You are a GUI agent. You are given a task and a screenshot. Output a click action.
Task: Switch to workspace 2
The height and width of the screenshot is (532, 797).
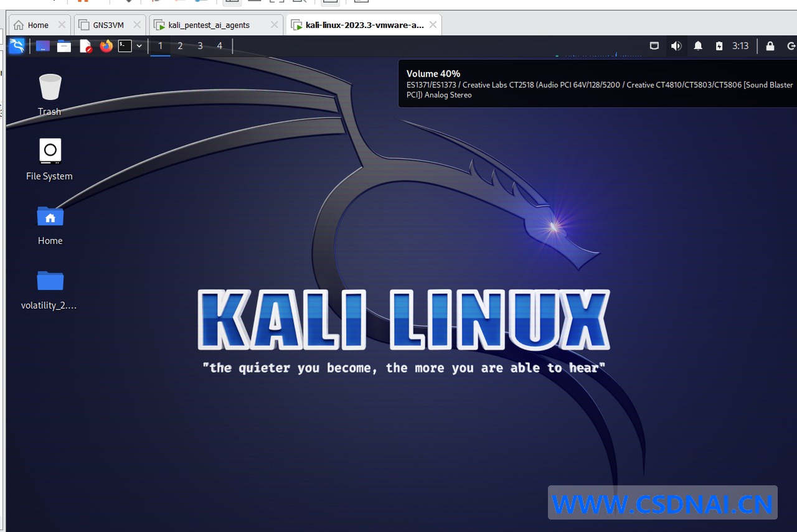181,46
